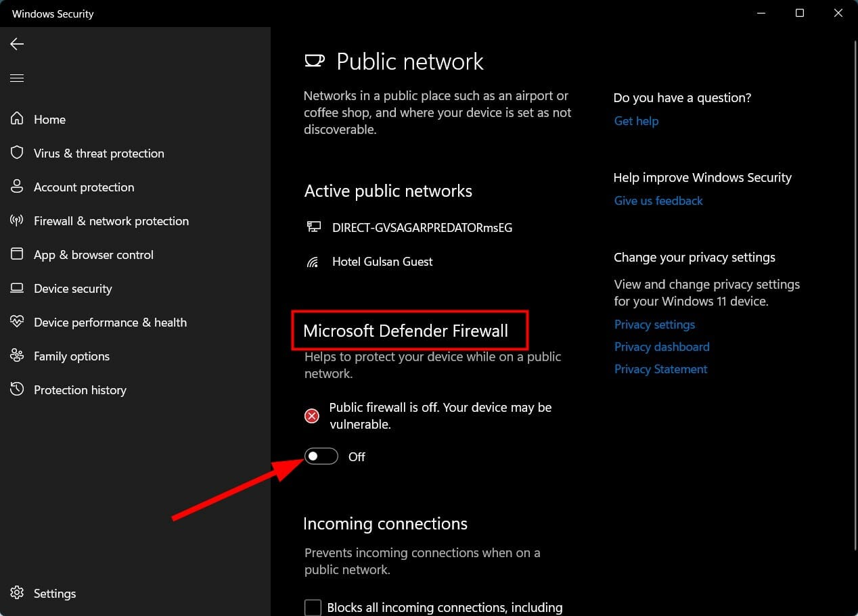This screenshot has height=616, width=858.
Task: Select the App & browser control icon
Action: [17, 254]
